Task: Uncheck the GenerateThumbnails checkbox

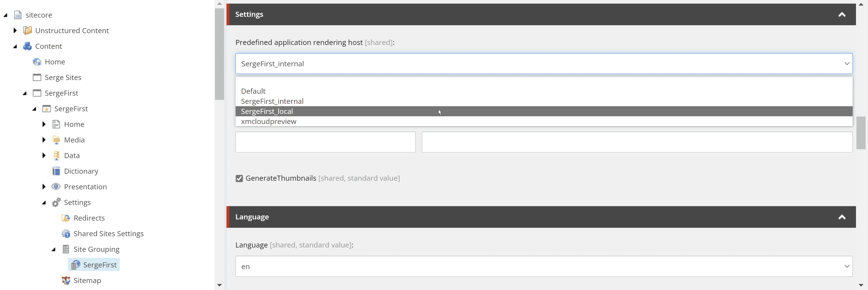Action: click(239, 178)
